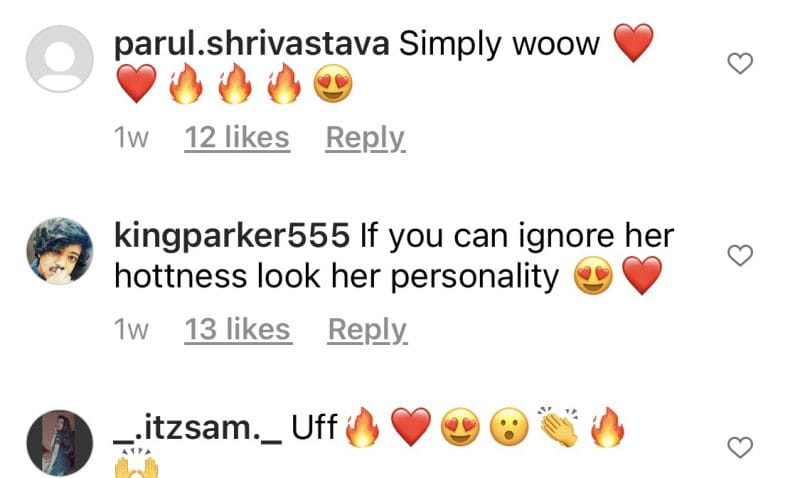The width and height of the screenshot is (800, 478).
Task: Go to the _.itzsam._ username profile
Action: (197, 429)
